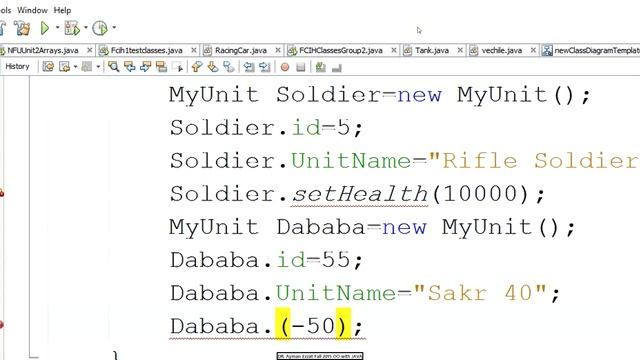Click the Toggle Bookmark icon
640x360 pixels.
[229, 67]
